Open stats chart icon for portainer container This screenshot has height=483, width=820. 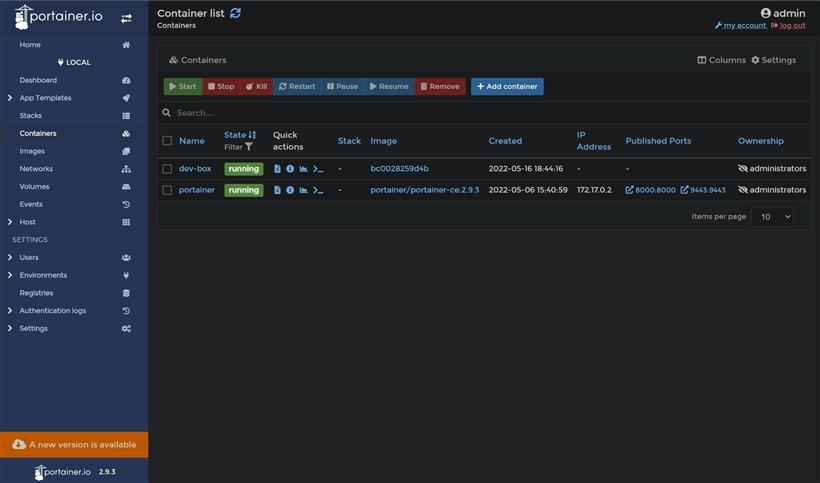click(303, 190)
